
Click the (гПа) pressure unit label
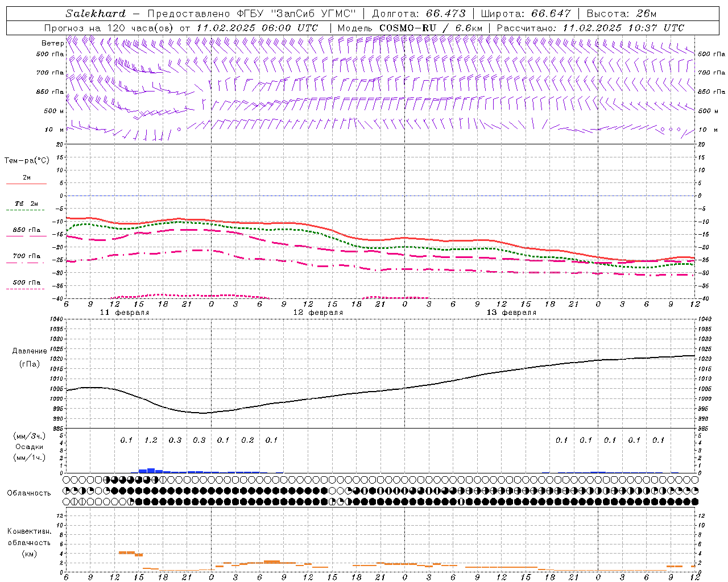pos(30,364)
